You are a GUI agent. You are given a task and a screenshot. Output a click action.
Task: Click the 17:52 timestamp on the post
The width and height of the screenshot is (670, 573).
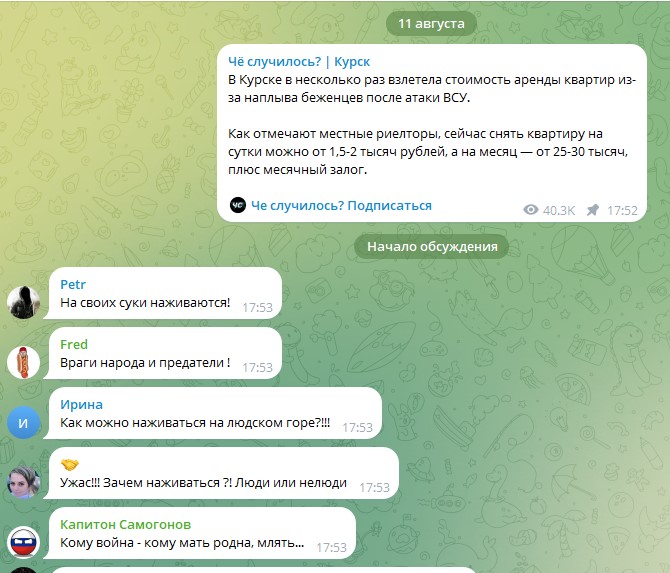tap(622, 210)
